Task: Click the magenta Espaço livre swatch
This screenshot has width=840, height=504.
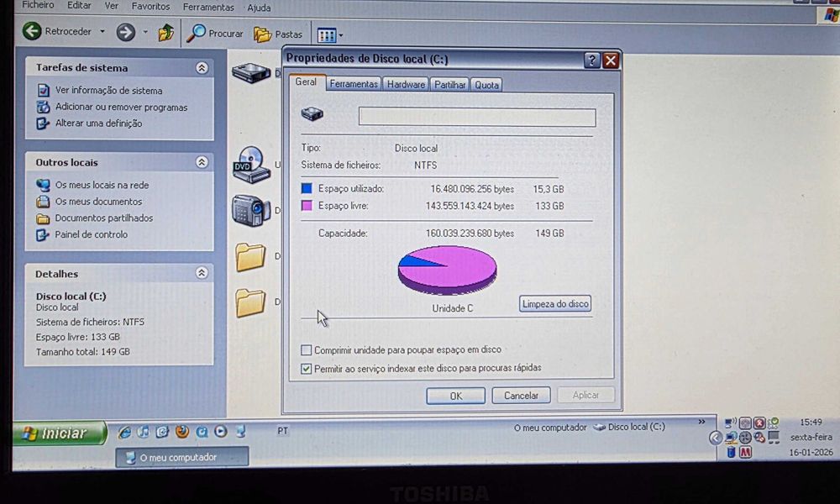Action: [x=307, y=205]
